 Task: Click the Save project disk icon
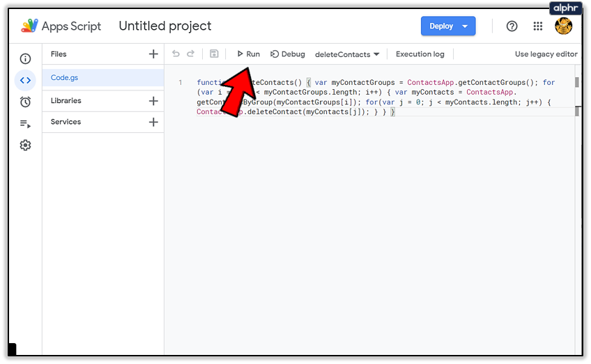pos(214,54)
